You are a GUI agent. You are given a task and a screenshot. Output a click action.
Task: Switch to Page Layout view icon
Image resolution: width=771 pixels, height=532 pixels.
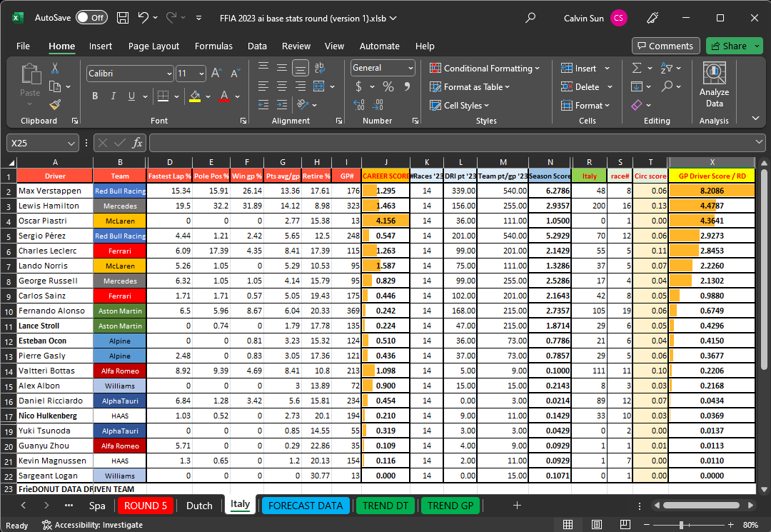(x=596, y=525)
